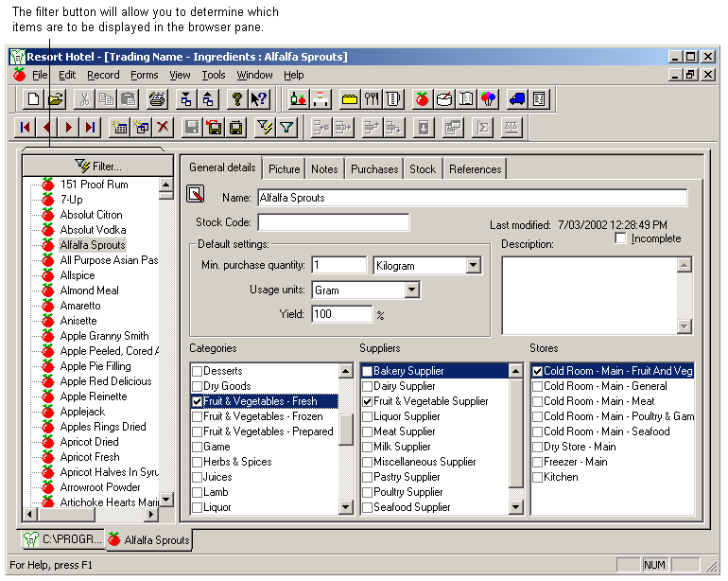Open the Record menu
This screenshot has width=728, height=581.
[x=103, y=75]
